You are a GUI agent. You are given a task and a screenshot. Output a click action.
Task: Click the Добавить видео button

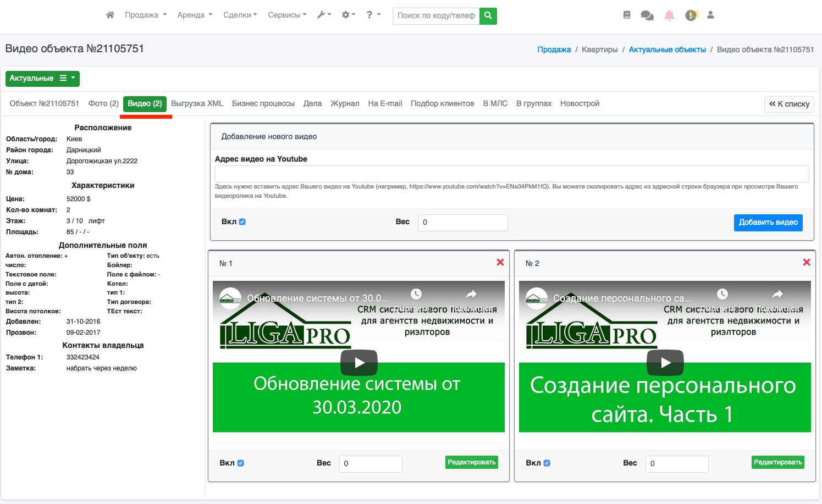[x=768, y=223]
